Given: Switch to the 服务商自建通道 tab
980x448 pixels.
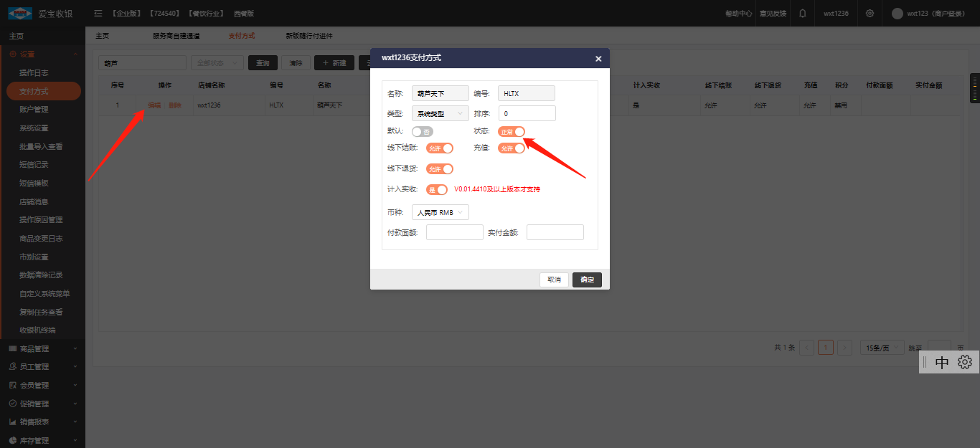Looking at the screenshot, I should 176,36.
